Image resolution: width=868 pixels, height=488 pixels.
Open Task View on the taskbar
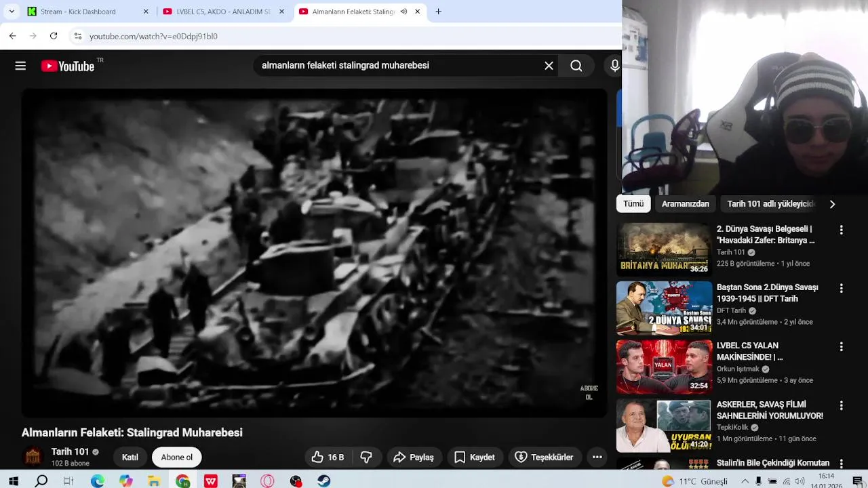pos(68,481)
